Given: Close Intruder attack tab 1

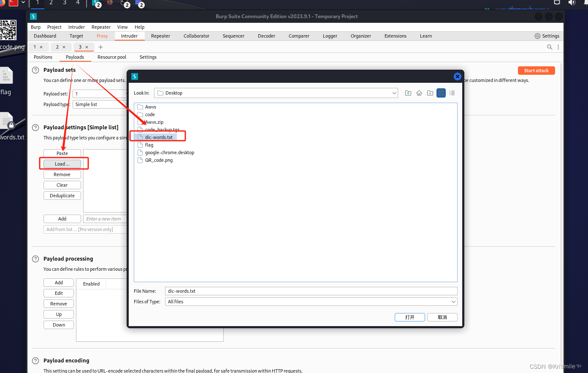Looking at the screenshot, I should (x=41, y=47).
